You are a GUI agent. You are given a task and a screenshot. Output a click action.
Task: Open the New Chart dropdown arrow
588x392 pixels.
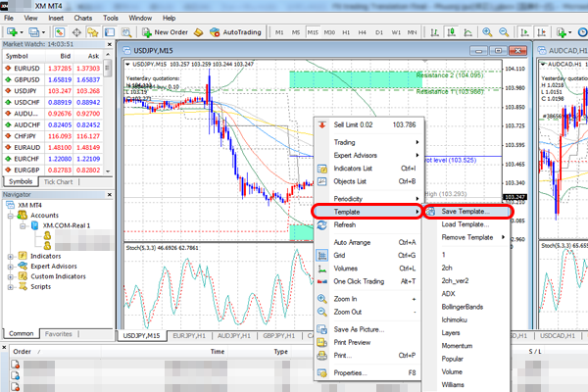pos(21,32)
